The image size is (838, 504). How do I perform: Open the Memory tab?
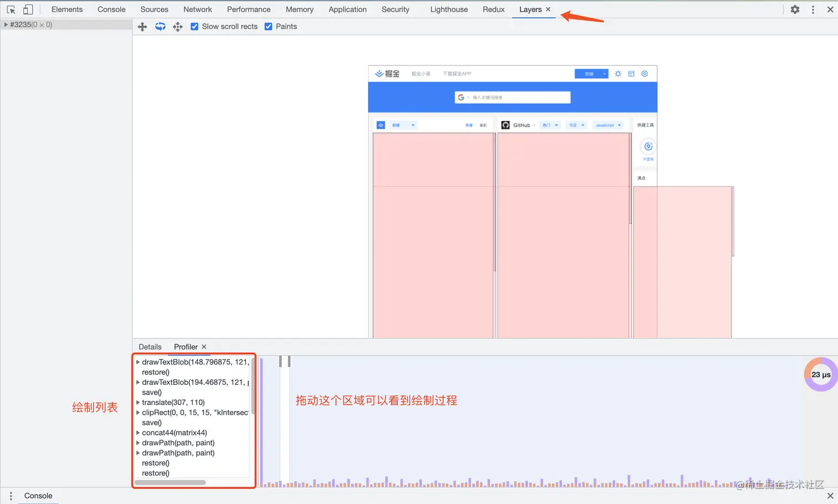[x=300, y=9]
